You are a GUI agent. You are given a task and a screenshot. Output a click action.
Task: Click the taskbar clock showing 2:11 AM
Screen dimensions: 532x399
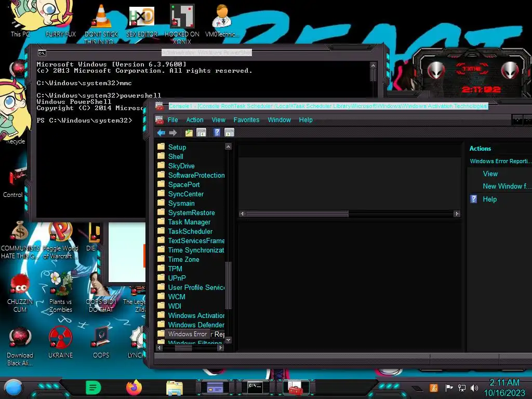click(x=504, y=388)
